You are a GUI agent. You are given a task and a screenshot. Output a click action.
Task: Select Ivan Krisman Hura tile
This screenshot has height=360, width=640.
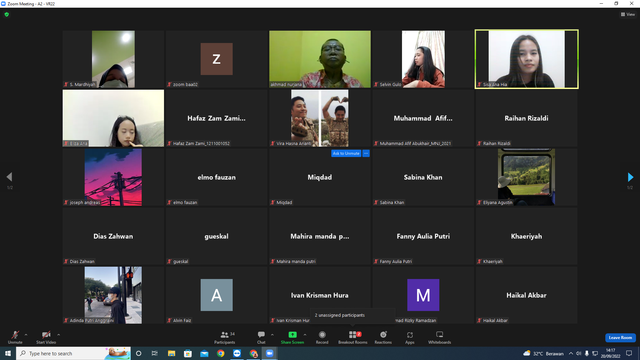coord(320,295)
